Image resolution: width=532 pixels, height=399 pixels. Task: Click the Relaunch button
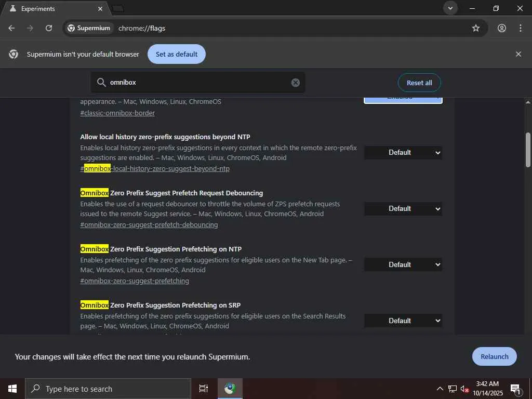click(x=495, y=356)
